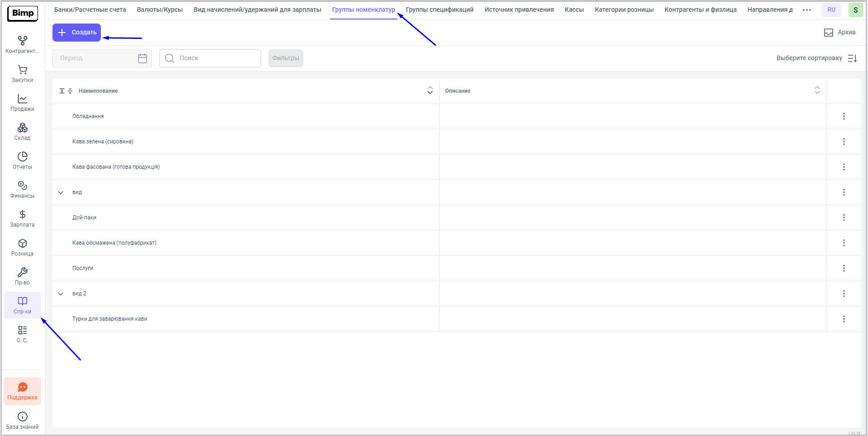Go to Склад in sidebar
868x436 pixels.
(x=22, y=132)
